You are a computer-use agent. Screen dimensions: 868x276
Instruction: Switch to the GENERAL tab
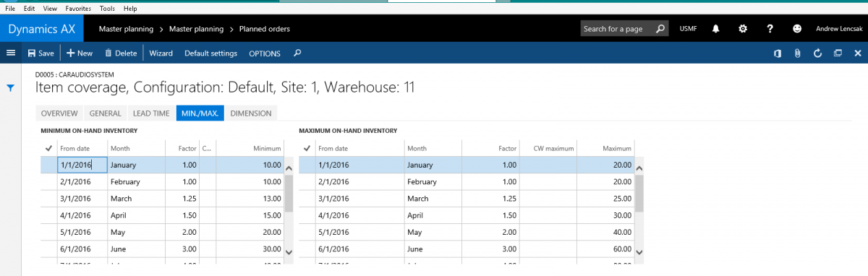pos(105,113)
